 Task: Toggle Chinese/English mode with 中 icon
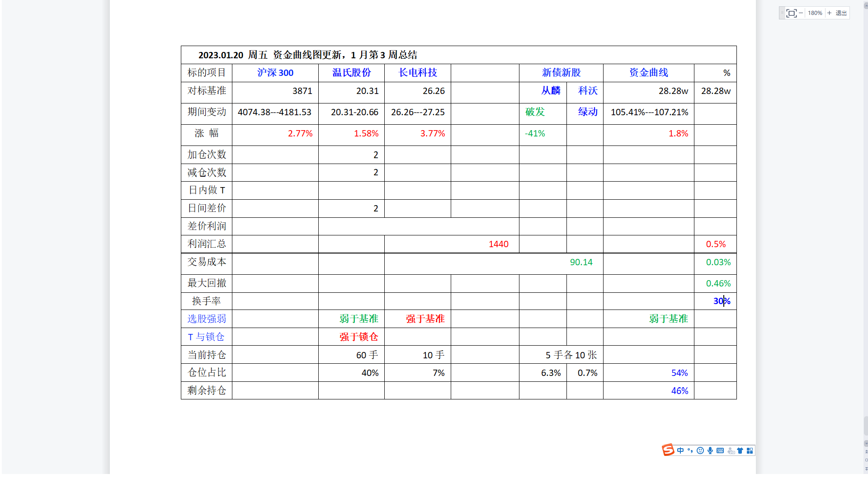[680, 450]
